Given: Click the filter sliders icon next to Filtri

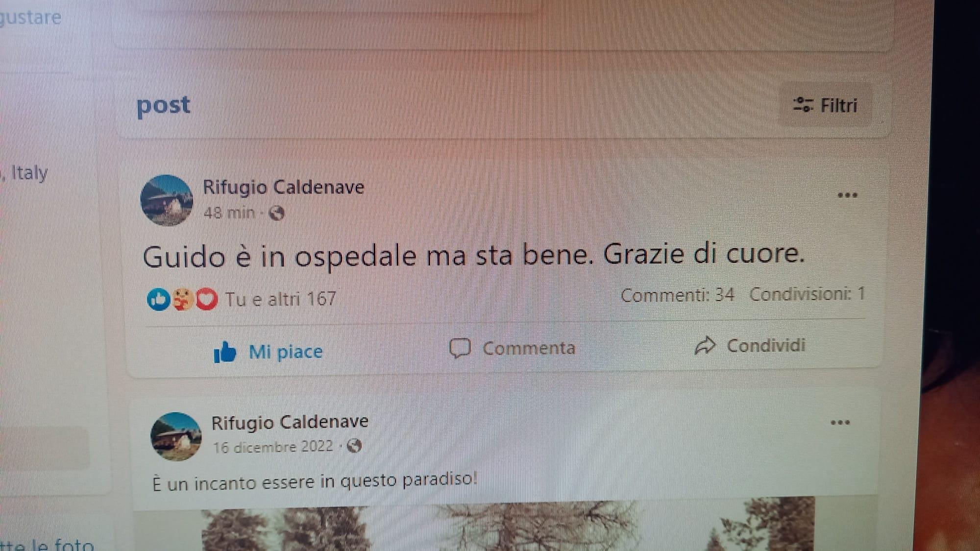Looking at the screenshot, I should coord(803,105).
